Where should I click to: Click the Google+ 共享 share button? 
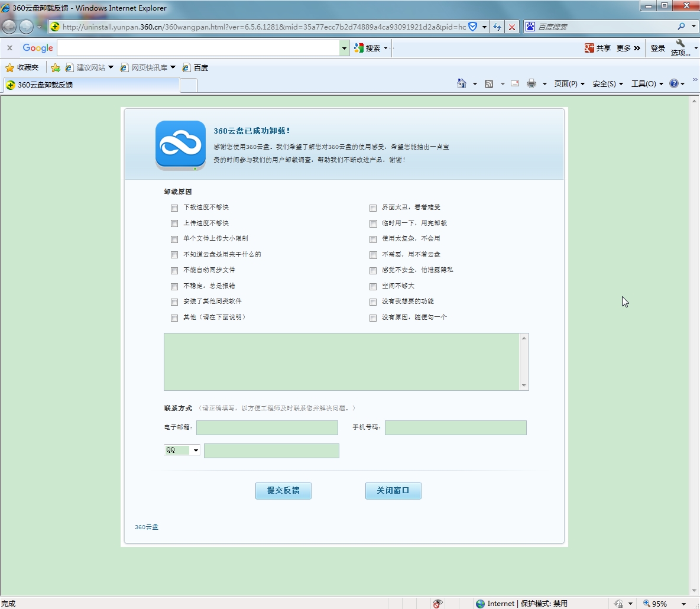pos(597,48)
